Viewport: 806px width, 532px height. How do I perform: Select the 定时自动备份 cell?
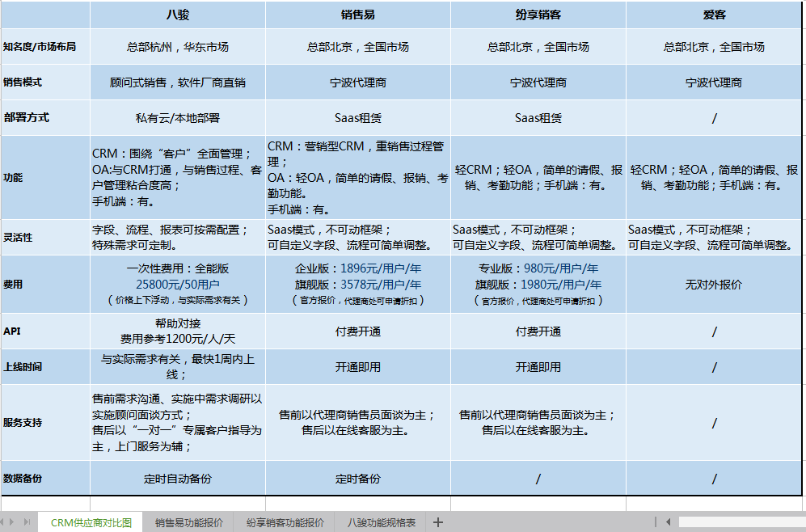point(178,478)
